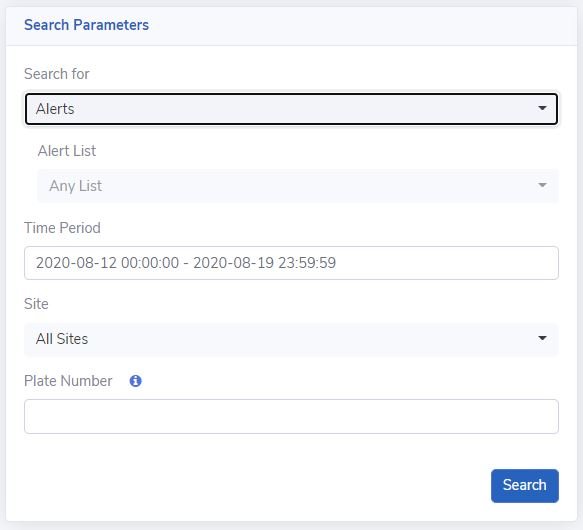Click the blue Search button
The image size is (583, 530).
point(525,486)
